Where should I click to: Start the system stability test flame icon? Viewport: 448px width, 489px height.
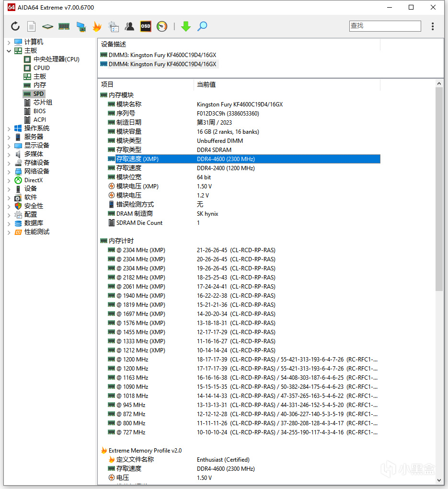point(97,26)
